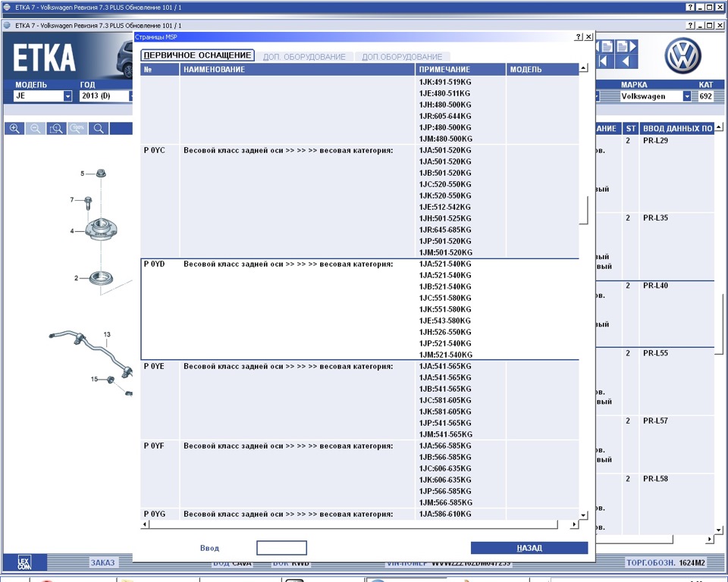Image resolution: width=728 pixels, height=582 pixels.
Task: Click PR-L40 entry in parts list
Action: 655,286
